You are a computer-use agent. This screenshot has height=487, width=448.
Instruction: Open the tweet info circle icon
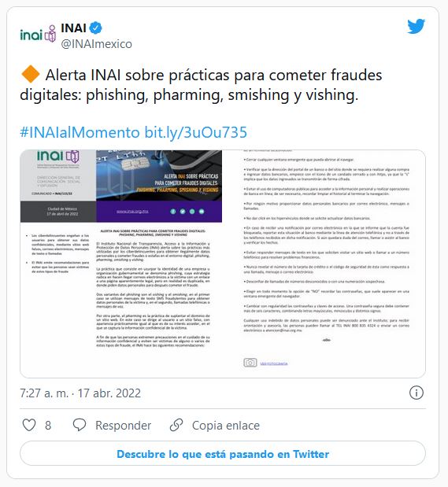coord(416,393)
